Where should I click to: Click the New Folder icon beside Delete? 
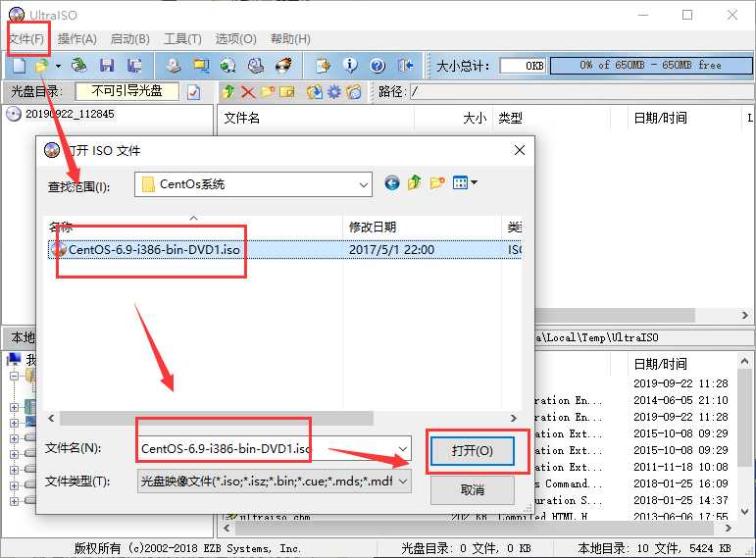coord(268,91)
